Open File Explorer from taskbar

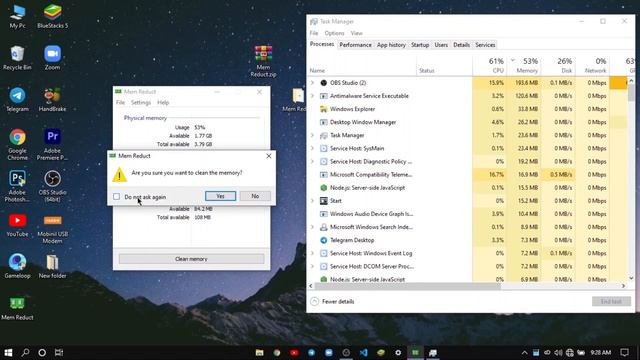pyautogui.click(x=260, y=352)
